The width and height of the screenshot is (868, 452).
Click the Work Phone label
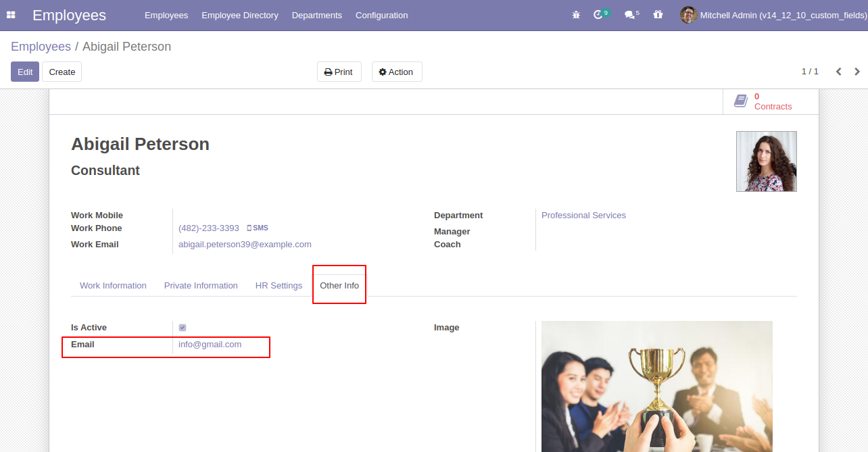[97, 228]
